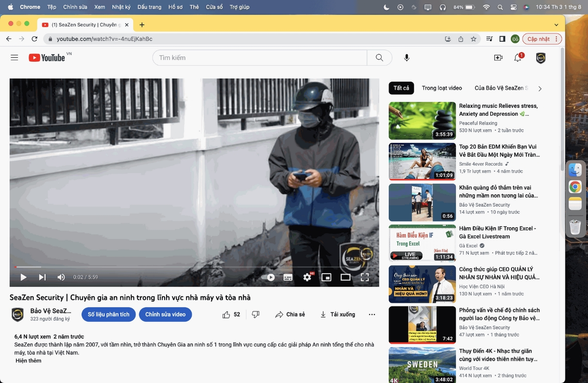Viewport: 588px width, 383px height.
Task: Open the Trợ giúp menu
Action: click(x=240, y=7)
